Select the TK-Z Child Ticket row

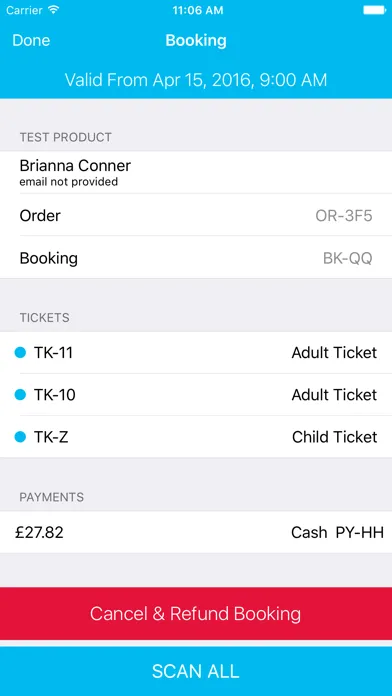[196, 437]
